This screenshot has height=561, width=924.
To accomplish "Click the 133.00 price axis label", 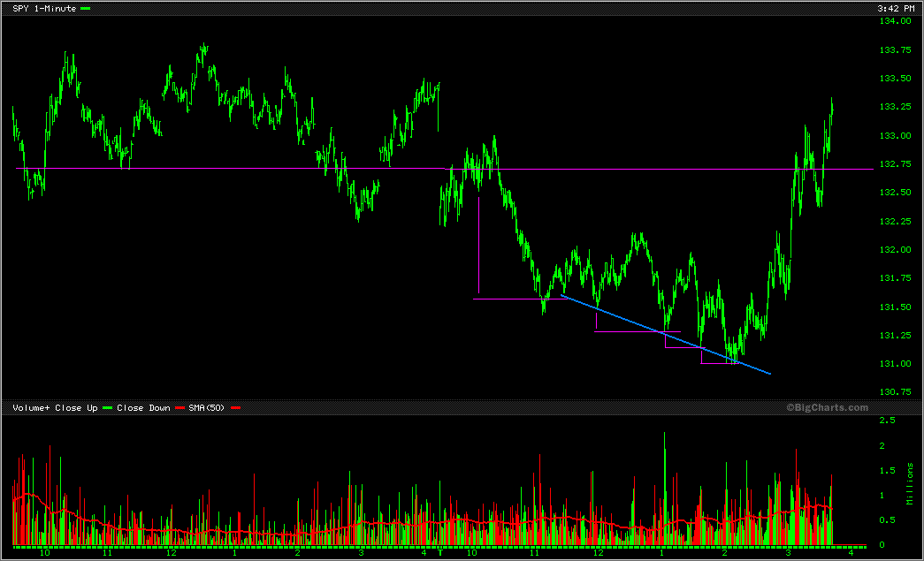I will pyautogui.click(x=895, y=135).
